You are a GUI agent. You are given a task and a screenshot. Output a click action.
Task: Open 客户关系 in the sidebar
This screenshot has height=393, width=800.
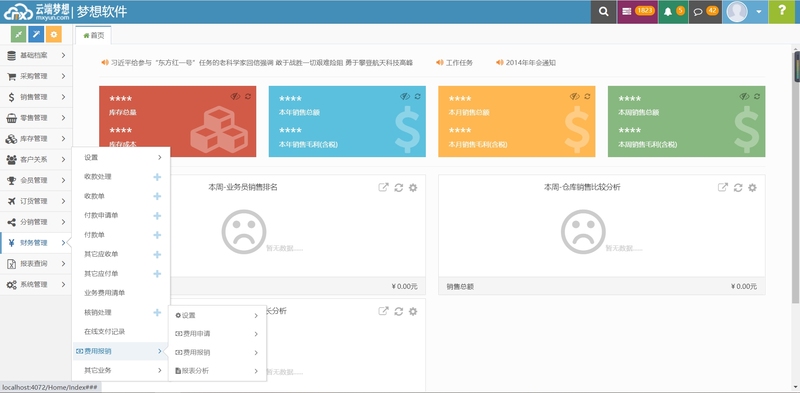pos(36,160)
